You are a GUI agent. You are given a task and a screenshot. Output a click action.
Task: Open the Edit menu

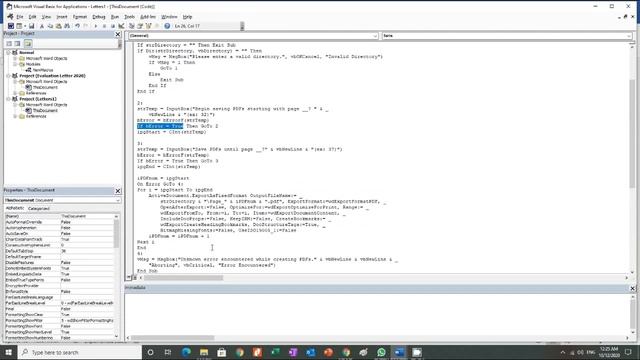coord(32,17)
